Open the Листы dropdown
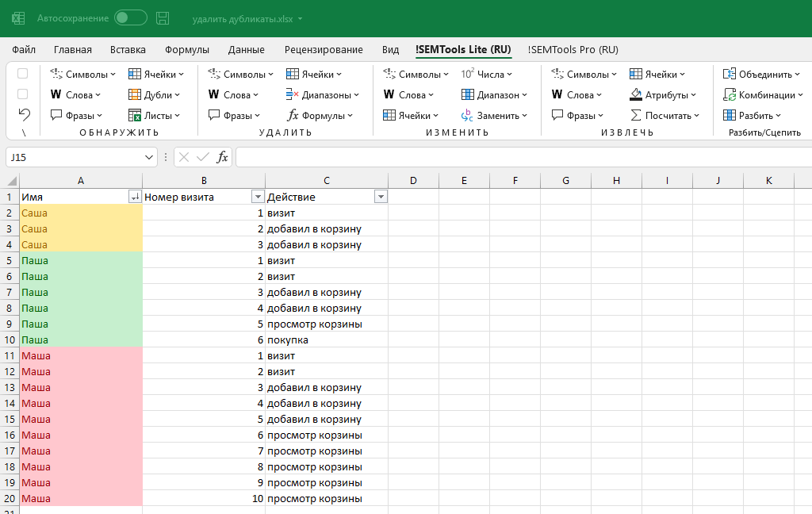Screen dimensions: 812x514 point(155,116)
